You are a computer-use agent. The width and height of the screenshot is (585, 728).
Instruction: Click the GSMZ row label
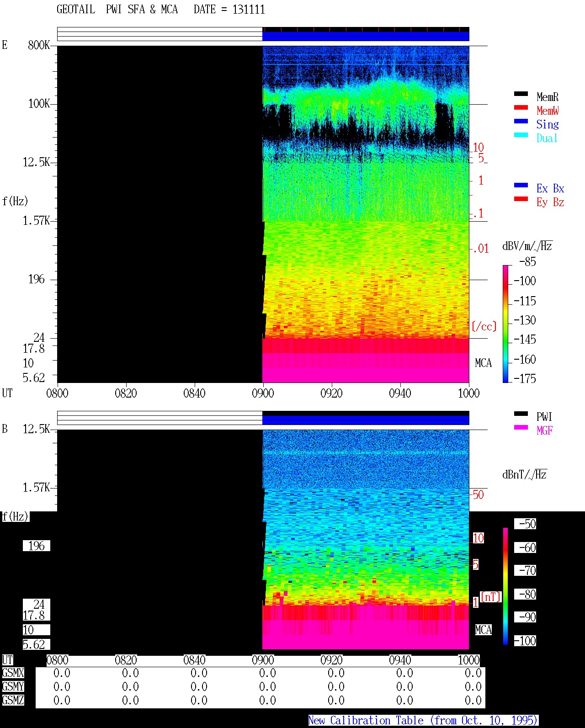coord(13,700)
